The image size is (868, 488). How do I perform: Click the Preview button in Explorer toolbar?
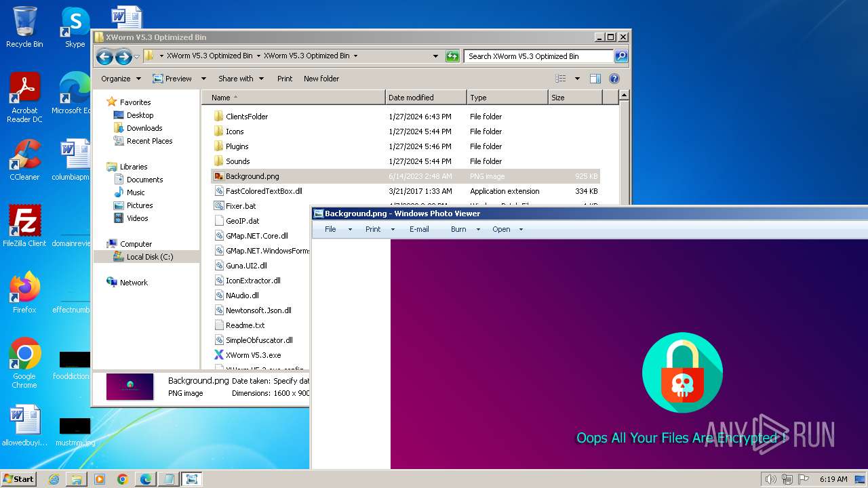(173, 79)
